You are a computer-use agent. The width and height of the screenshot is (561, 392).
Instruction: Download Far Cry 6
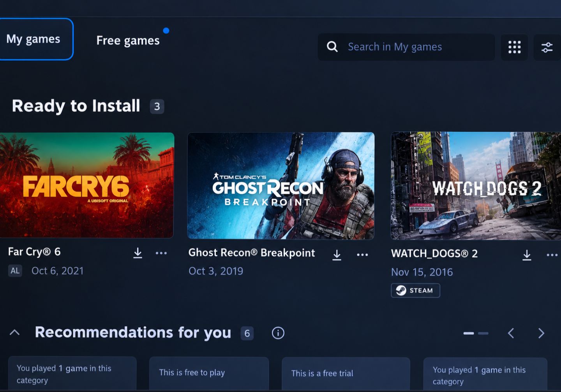(x=138, y=253)
